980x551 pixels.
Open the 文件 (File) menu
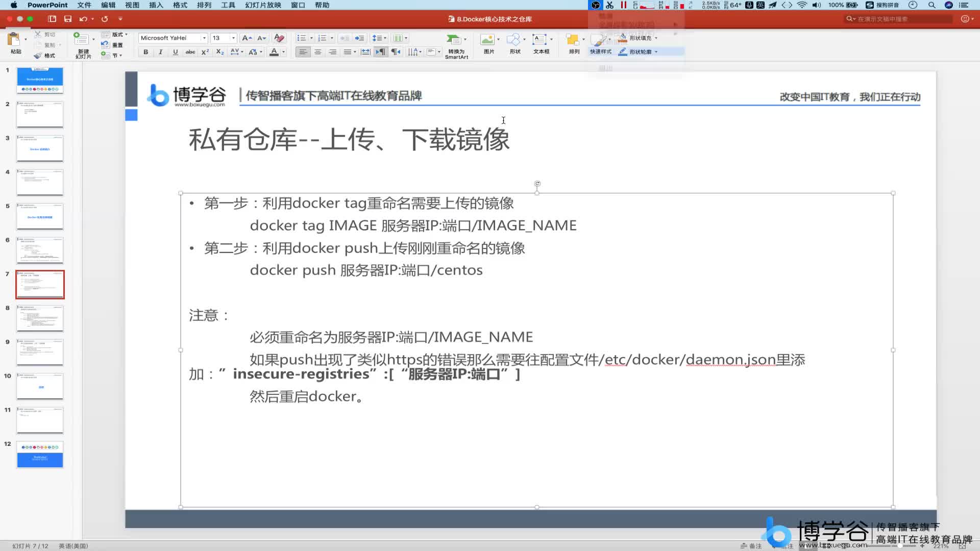(x=84, y=5)
